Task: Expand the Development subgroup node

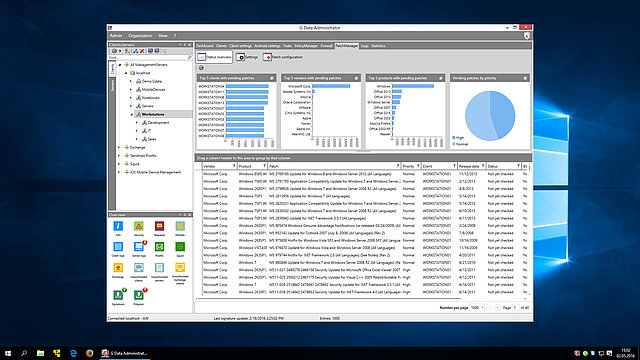Action: click(x=137, y=122)
